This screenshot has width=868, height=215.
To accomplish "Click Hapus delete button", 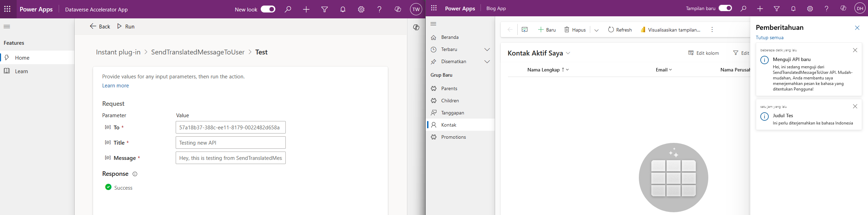I will coord(575,30).
